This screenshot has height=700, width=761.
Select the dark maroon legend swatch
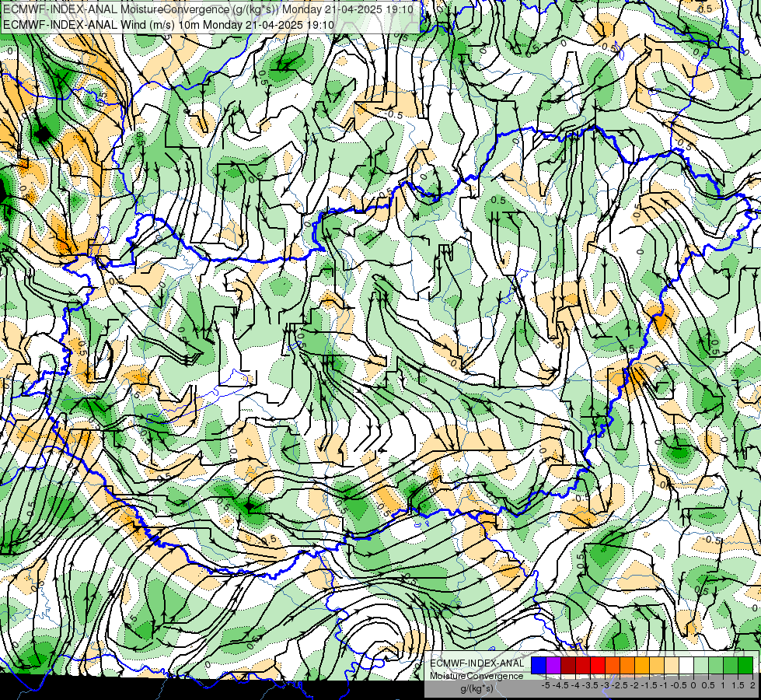[568, 666]
